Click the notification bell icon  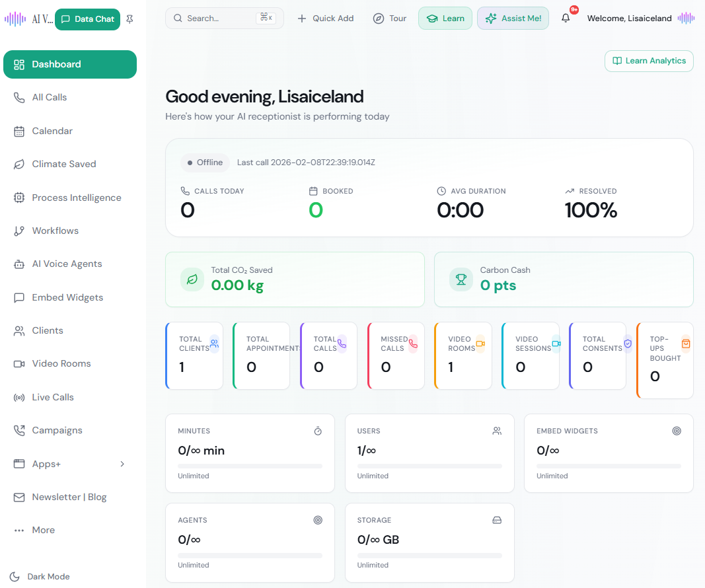[x=566, y=18]
